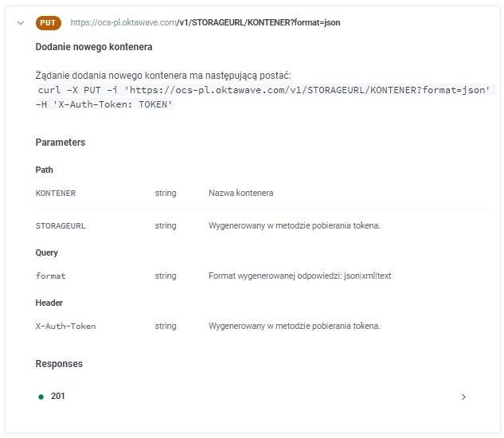The height and width of the screenshot is (438, 504).
Task: Click the Header subsection label
Action: (49, 303)
